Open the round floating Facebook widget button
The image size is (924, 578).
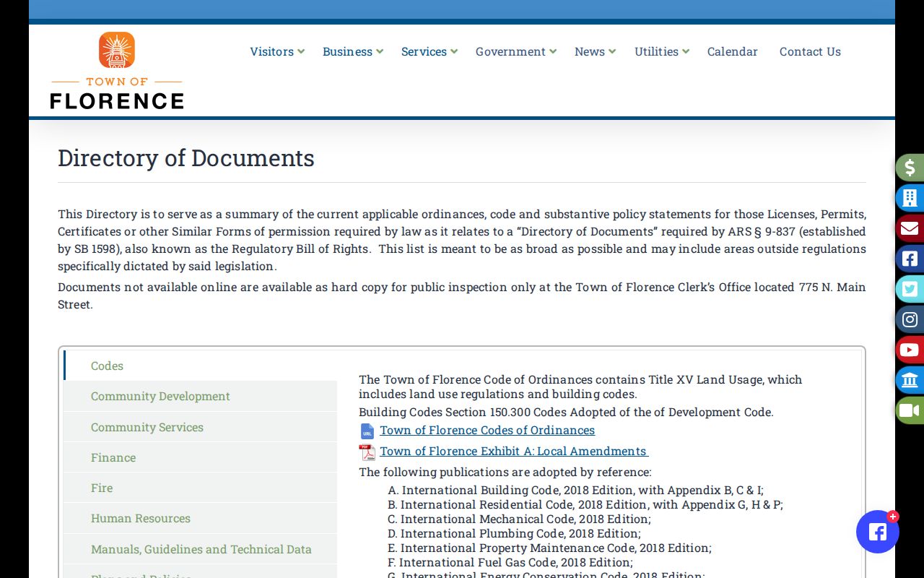pyautogui.click(x=878, y=532)
